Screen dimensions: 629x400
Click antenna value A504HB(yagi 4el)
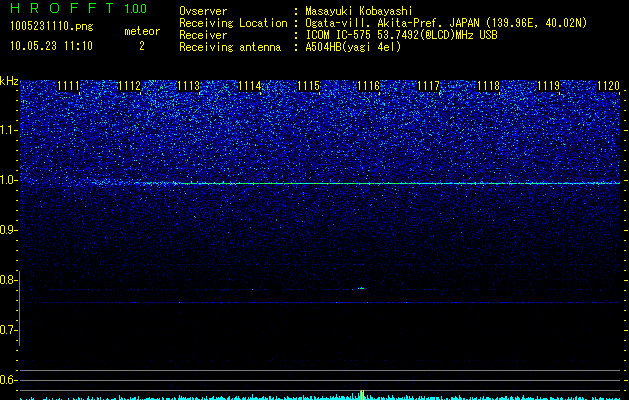353,47
